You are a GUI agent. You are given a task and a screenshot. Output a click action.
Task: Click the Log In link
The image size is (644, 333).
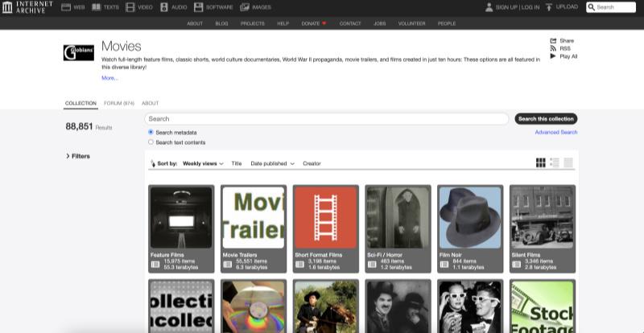pos(530,7)
